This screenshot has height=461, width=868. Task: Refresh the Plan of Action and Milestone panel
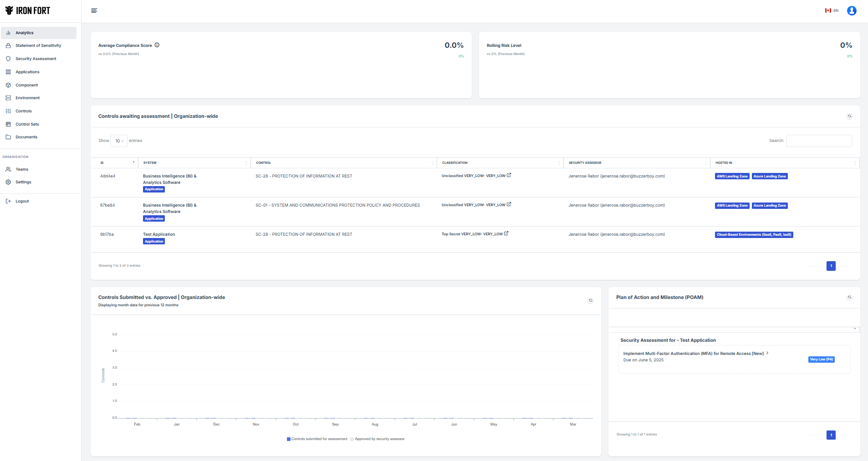(x=849, y=298)
